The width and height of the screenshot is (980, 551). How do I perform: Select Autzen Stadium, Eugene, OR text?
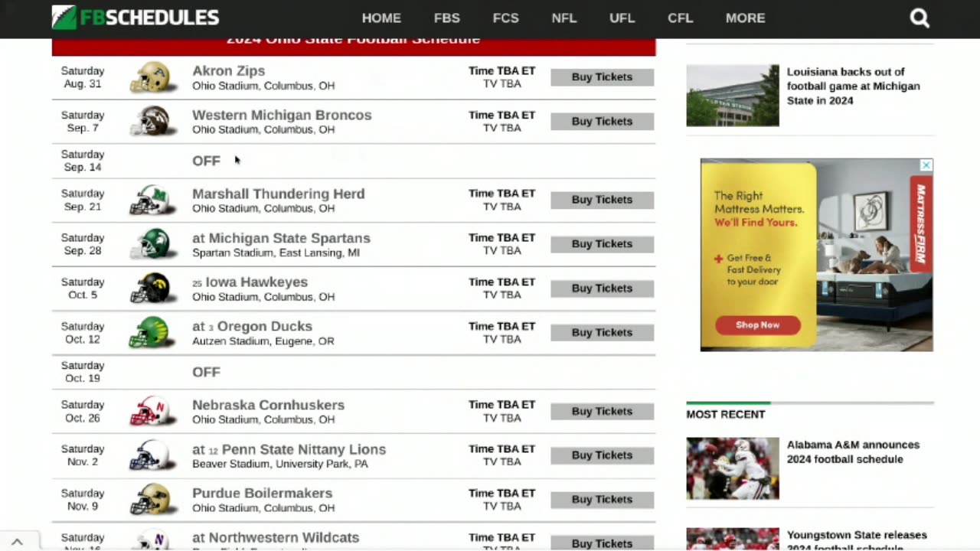(263, 341)
